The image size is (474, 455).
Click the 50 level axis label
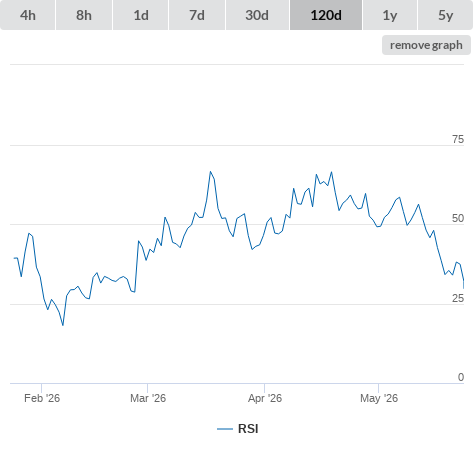click(x=458, y=218)
